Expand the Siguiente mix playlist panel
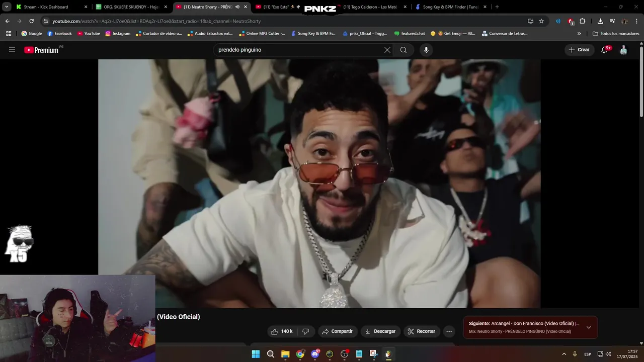644x362 pixels. coord(589,327)
